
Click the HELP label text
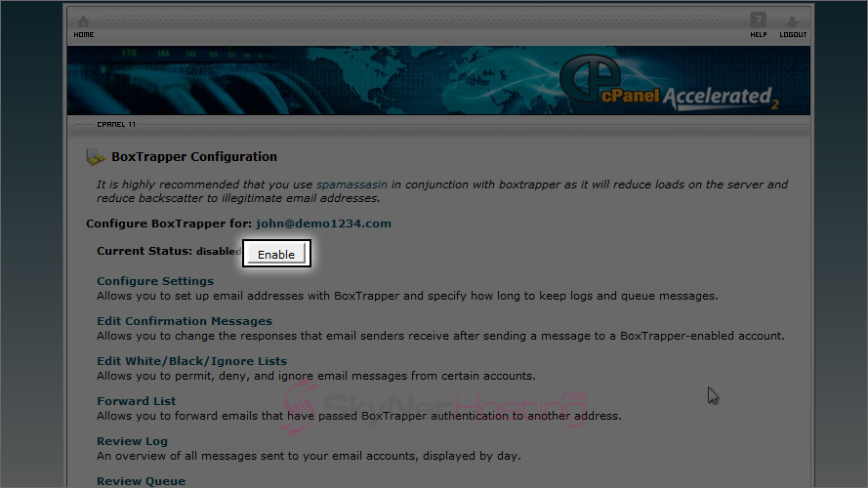tap(759, 35)
